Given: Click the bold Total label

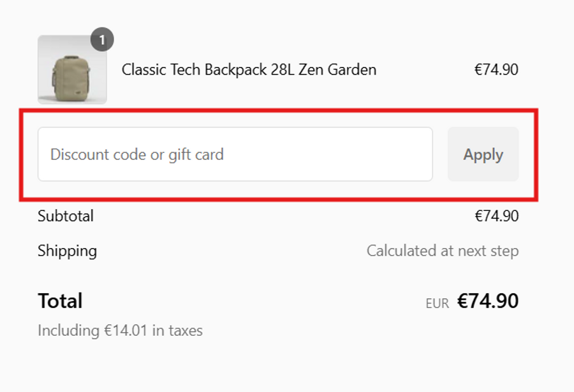Looking at the screenshot, I should (x=60, y=301).
